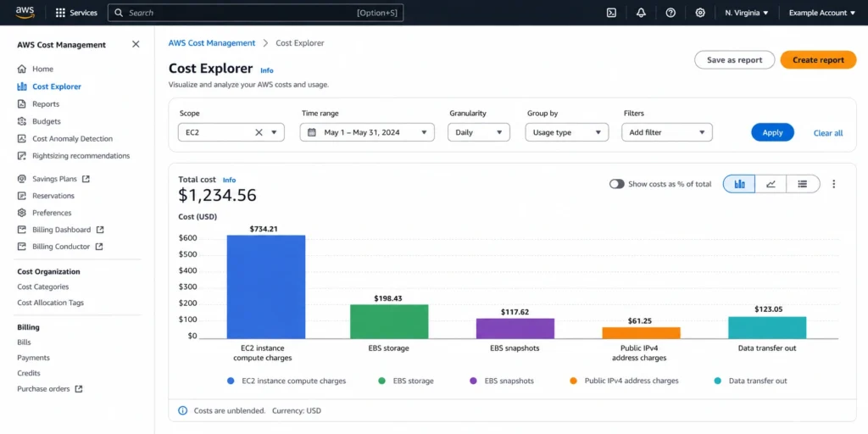
Task: Click the info icon beside Costs are unblended
Action: (183, 411)
